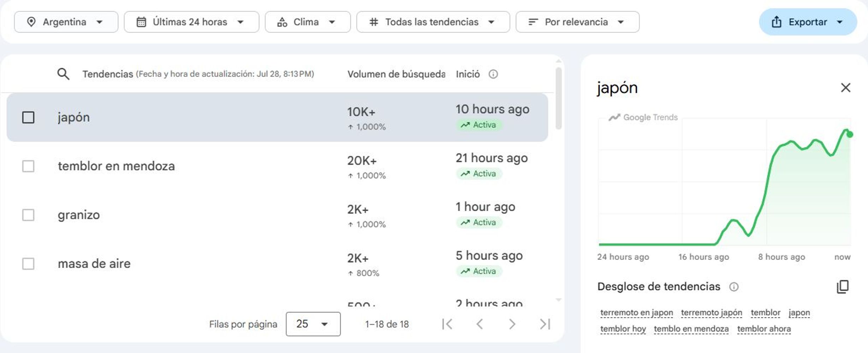Open the Exportar menu
The image size is (868, 353).
click(x=808, y=22)
